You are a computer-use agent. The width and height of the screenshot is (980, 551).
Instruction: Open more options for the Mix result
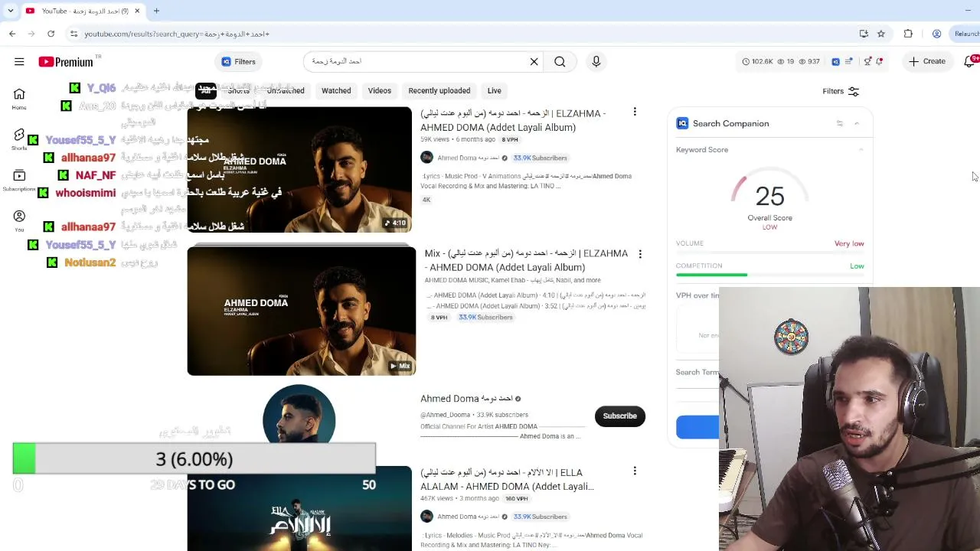point(640,254)
